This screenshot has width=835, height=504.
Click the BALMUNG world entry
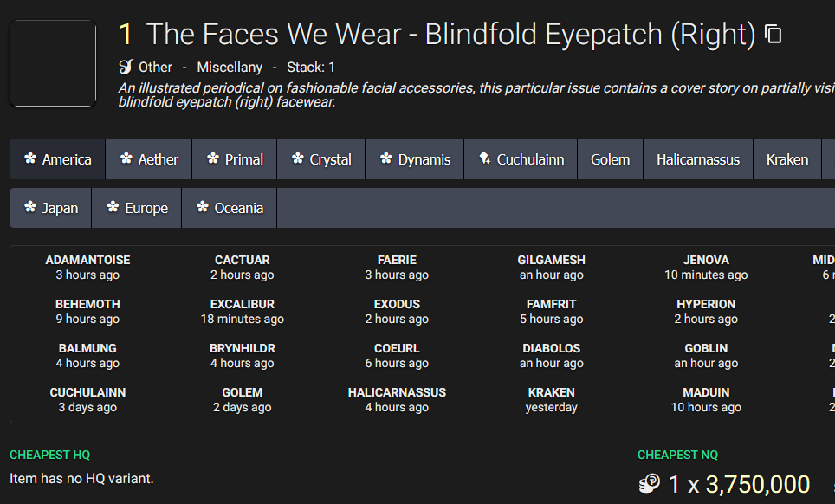[87, 356]
